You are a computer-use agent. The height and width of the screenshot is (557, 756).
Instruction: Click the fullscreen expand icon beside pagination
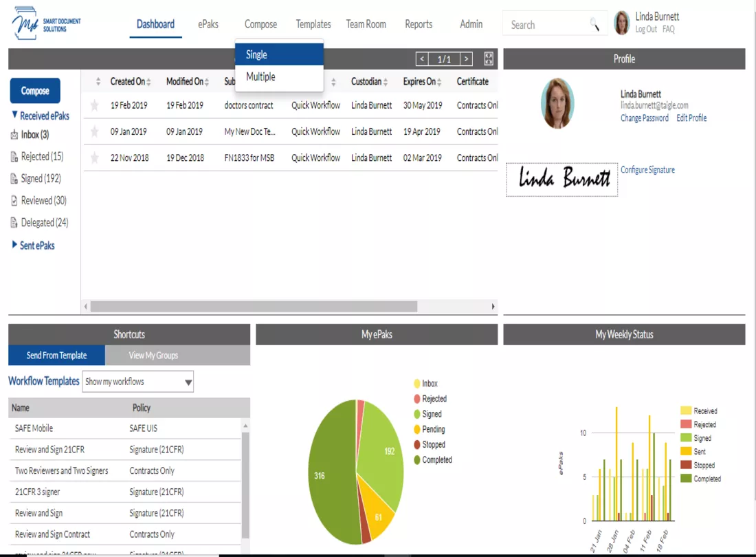click(x=489, y=59)
